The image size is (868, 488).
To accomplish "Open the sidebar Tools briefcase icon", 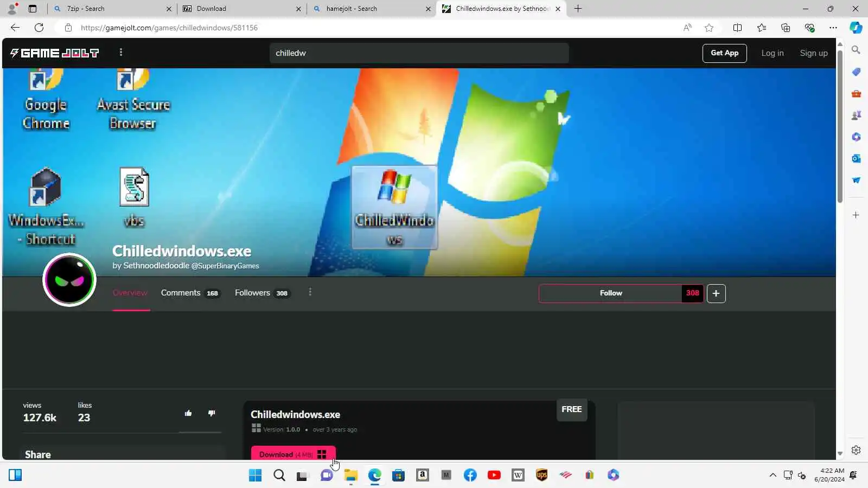I will tap(856, 93).
